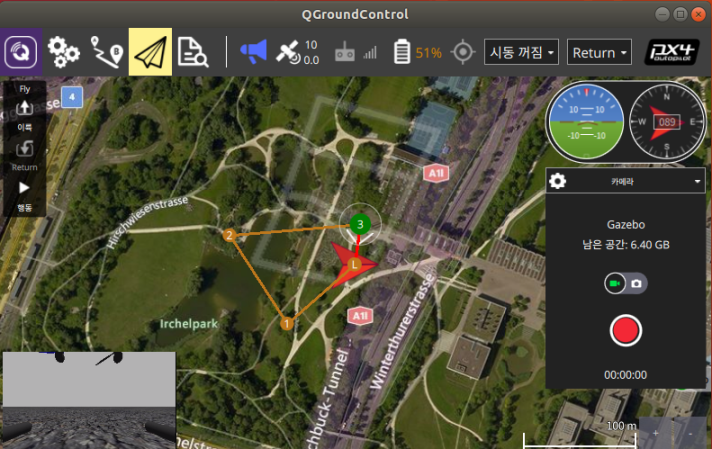Click the GPS lock crosshair icon
712x449 pixels.
pyautogui.click(x=463, y=52)
